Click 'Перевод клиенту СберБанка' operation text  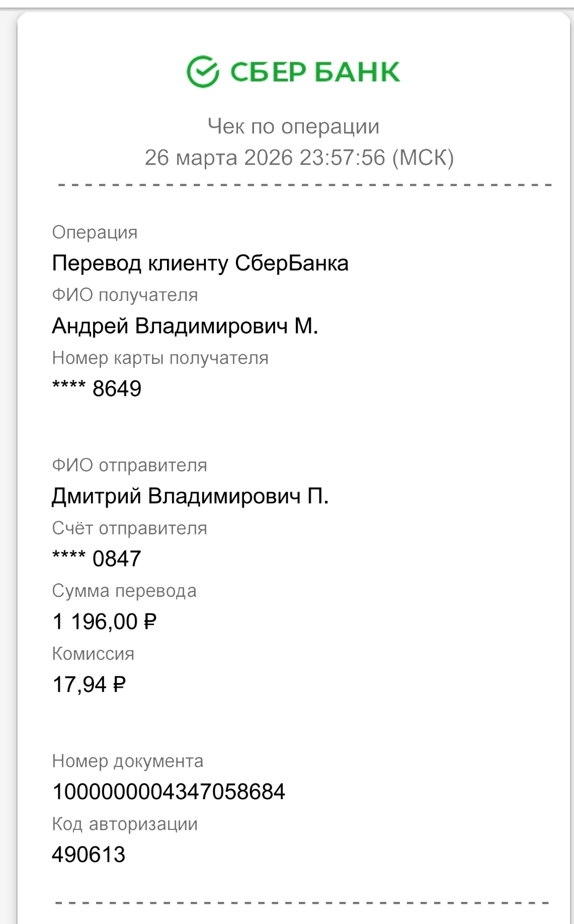tap(200, 263)
